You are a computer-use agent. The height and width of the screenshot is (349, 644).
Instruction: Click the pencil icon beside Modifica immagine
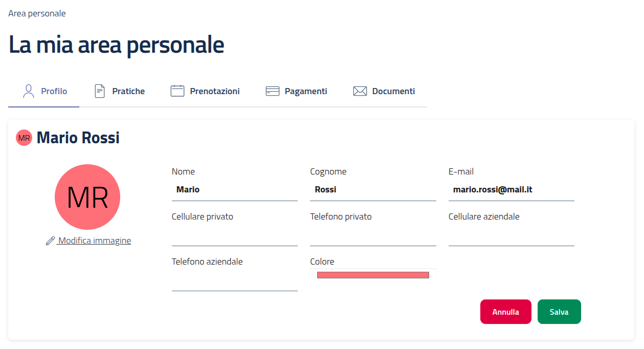50,241
